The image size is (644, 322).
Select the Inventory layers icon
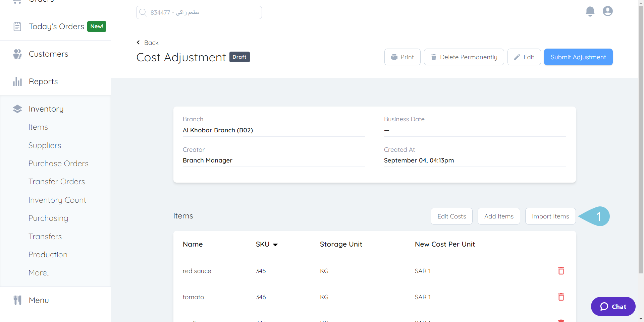pyautogui.click(x=17, y=109)
